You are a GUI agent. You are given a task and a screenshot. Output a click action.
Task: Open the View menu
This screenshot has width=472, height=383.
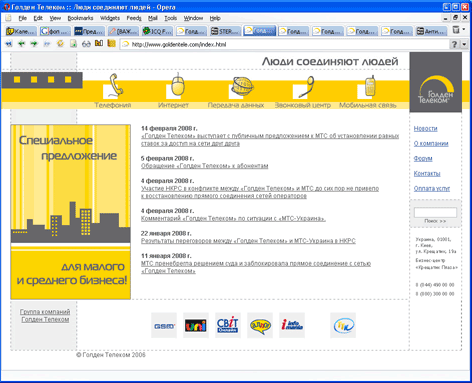point(55,18)
